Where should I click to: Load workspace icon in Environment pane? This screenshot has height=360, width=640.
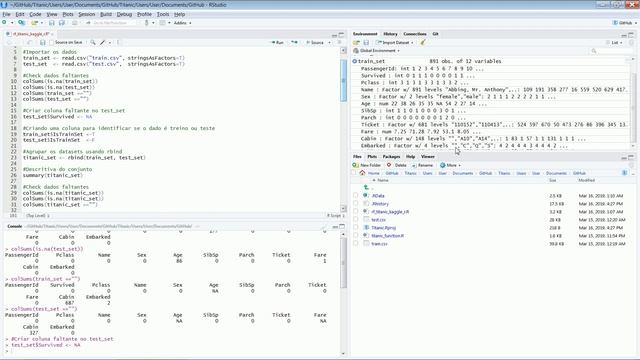pyautogui.click(x=357, y=42)
